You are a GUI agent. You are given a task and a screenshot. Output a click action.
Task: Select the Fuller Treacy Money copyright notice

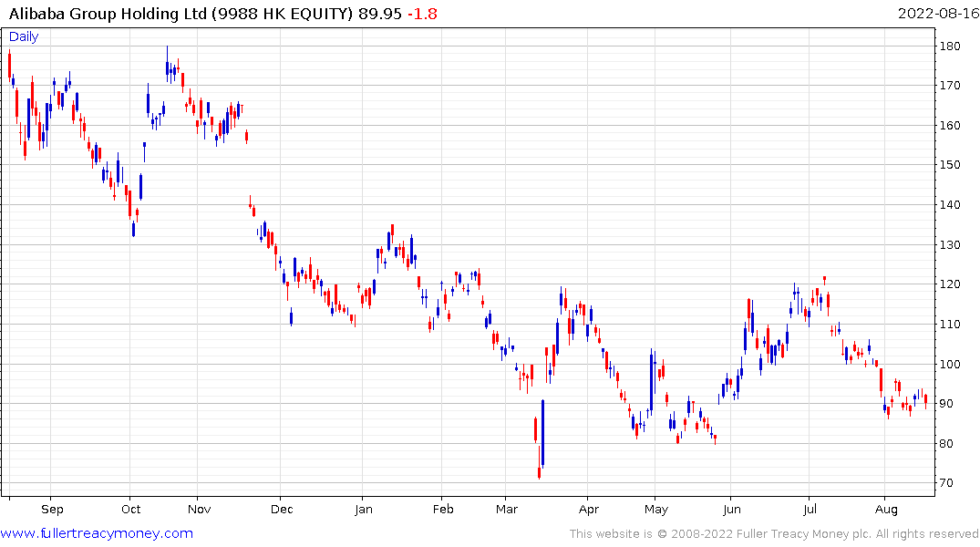774,534
